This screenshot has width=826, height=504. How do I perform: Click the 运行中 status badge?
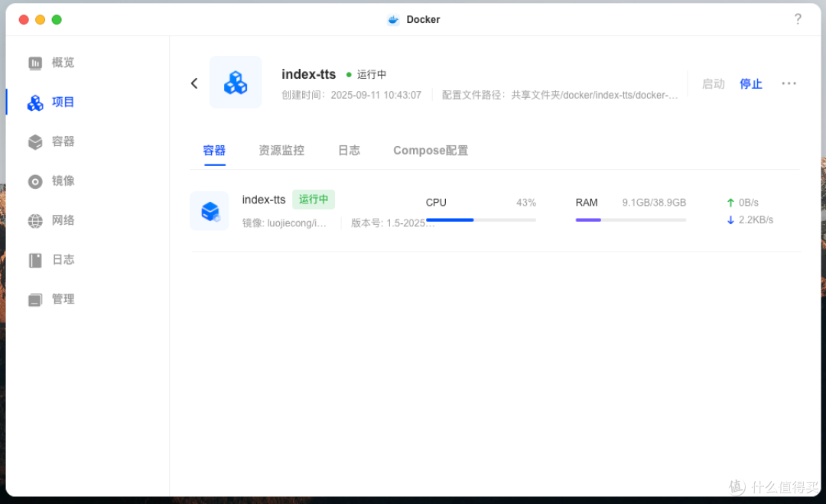pos(313,199)
